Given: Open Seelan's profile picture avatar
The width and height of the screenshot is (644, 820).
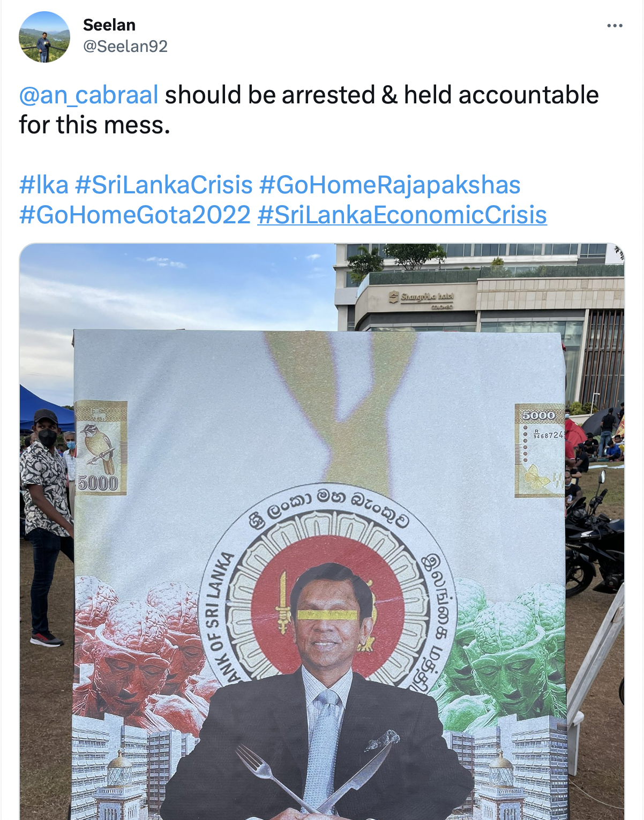Looking at the screenshot, I should (44, 37).
